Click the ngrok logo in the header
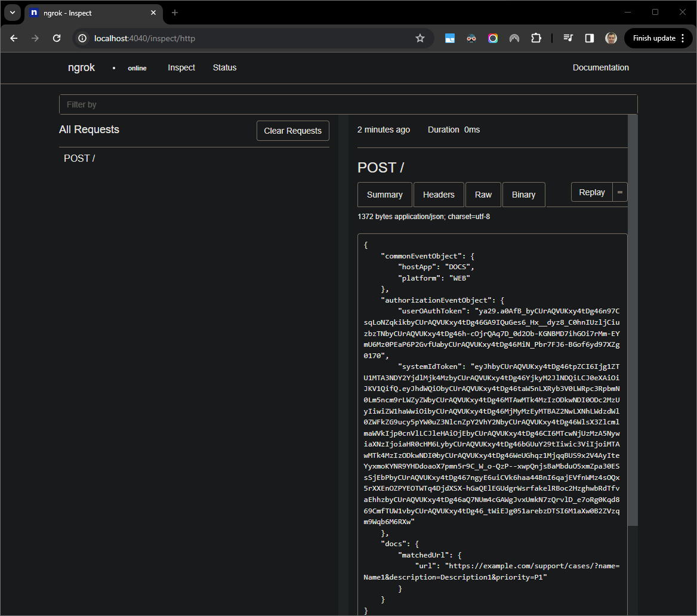The image size is (697, 616). [81, 67]
